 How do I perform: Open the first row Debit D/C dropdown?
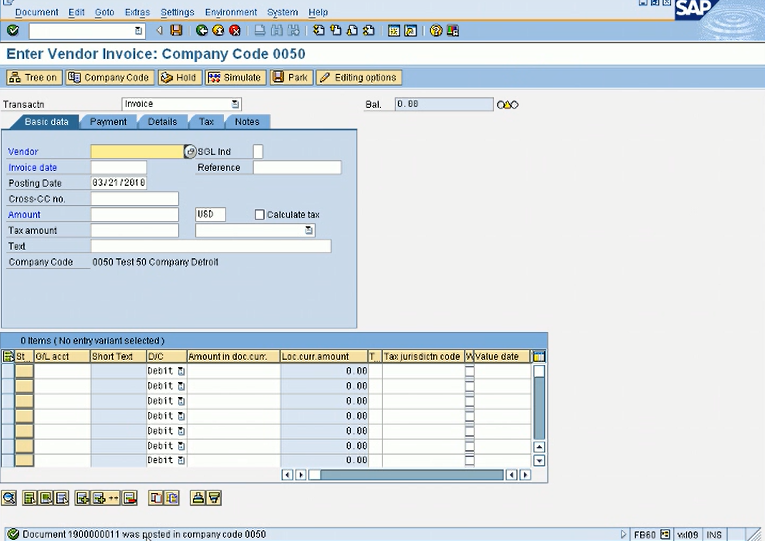pos(181,371)
